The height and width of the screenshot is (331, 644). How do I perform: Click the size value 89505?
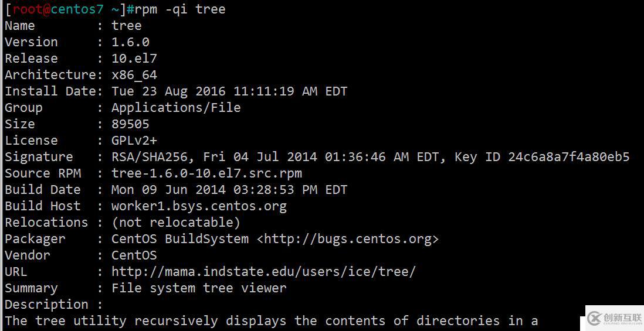130,124
